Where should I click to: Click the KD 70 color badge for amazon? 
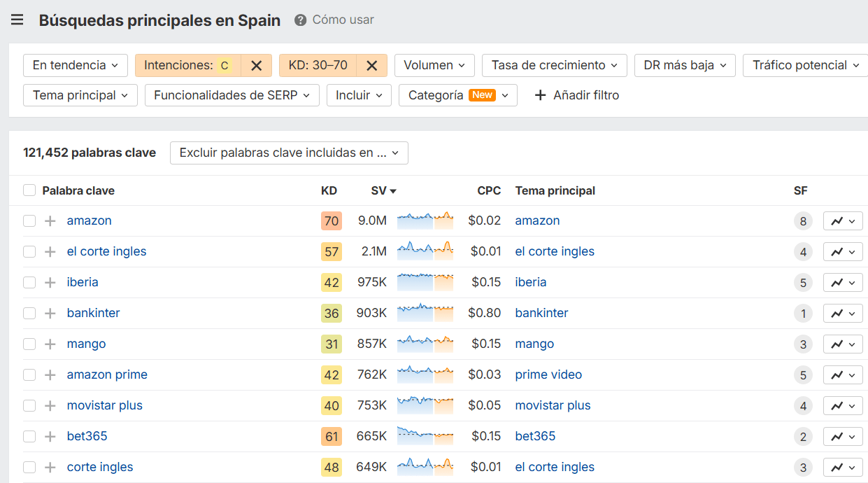pos(332,221)
